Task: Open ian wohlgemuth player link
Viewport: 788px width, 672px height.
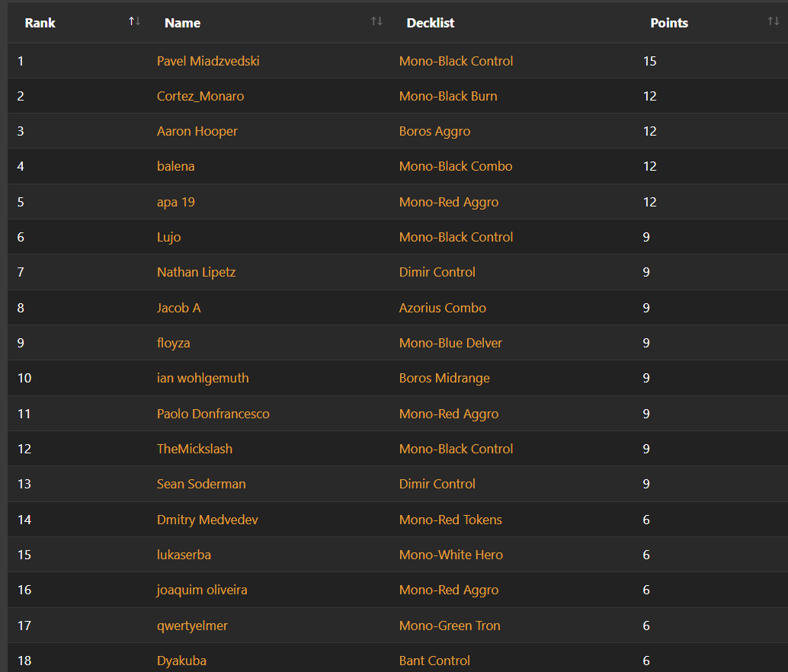Action: point(203,378)
